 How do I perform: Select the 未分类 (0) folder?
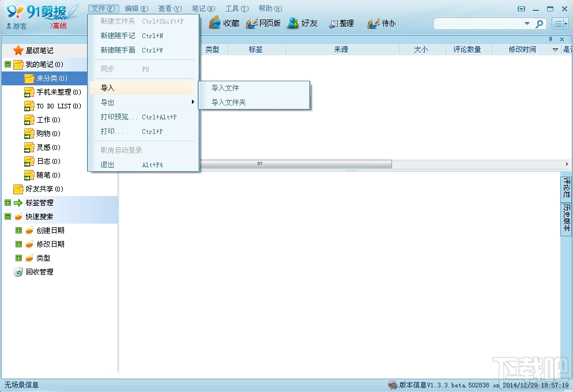44,78
